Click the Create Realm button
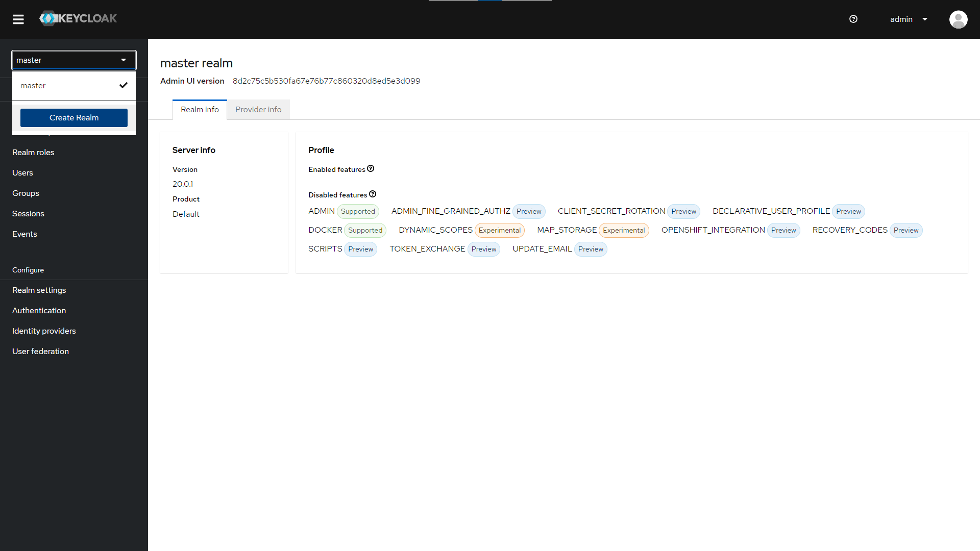The height and width of the screenshot is (551, 980). (x=73, y=118)
